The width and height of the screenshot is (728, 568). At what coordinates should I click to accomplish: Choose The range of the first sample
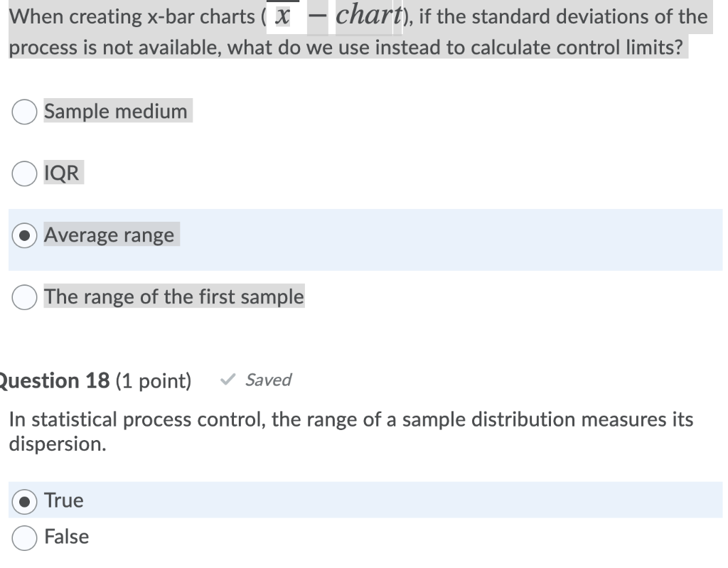click(24, 296)
